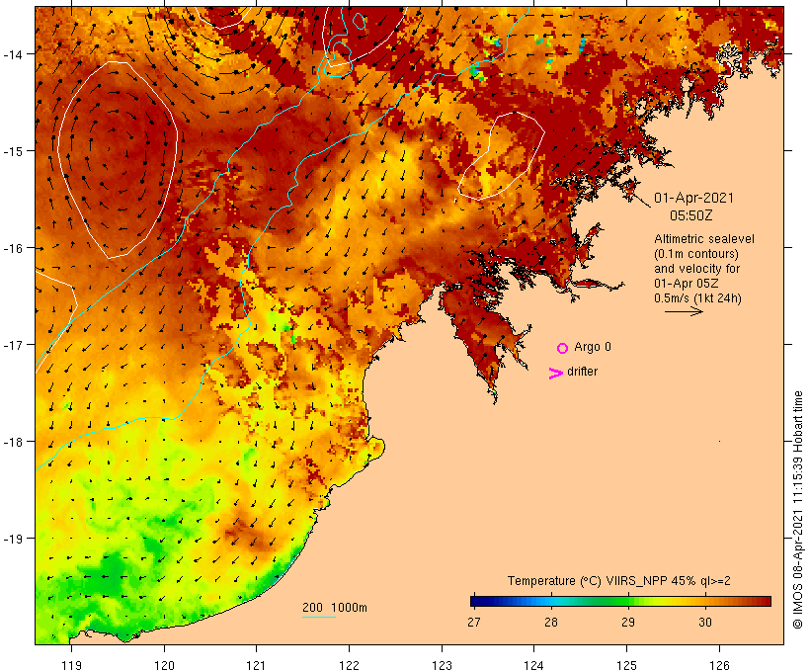
Task: Click the IMOS copyright timestamp text
Action: pyautogui.click(x=797, y=510)
